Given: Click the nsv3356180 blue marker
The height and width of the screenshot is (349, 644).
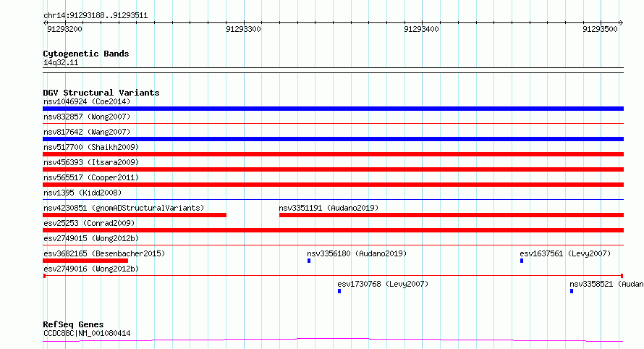Looking at the screenshot, I should [x=309, y=261].
